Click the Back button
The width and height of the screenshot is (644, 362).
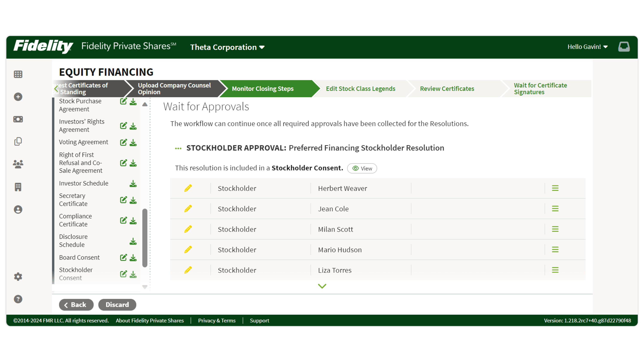tap(76, 304)
